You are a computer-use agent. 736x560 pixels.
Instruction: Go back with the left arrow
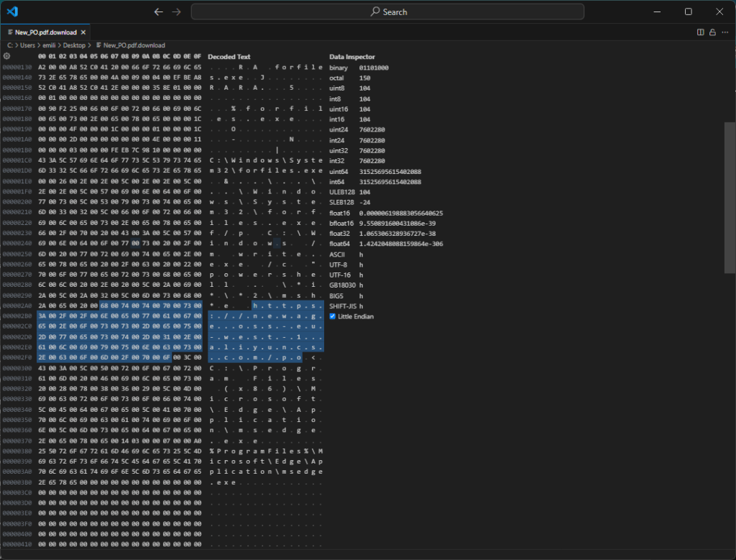159,12
